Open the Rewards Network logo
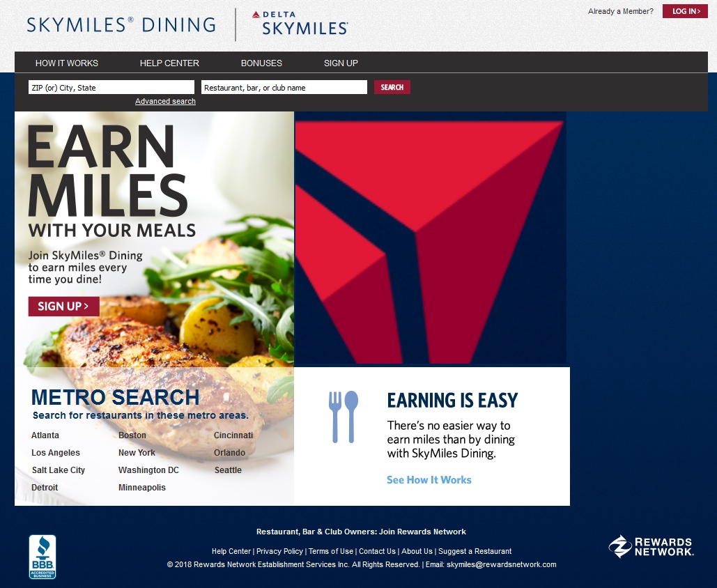Image resolution: width=717 pixels, height=588 pixels. click(651, 547)
